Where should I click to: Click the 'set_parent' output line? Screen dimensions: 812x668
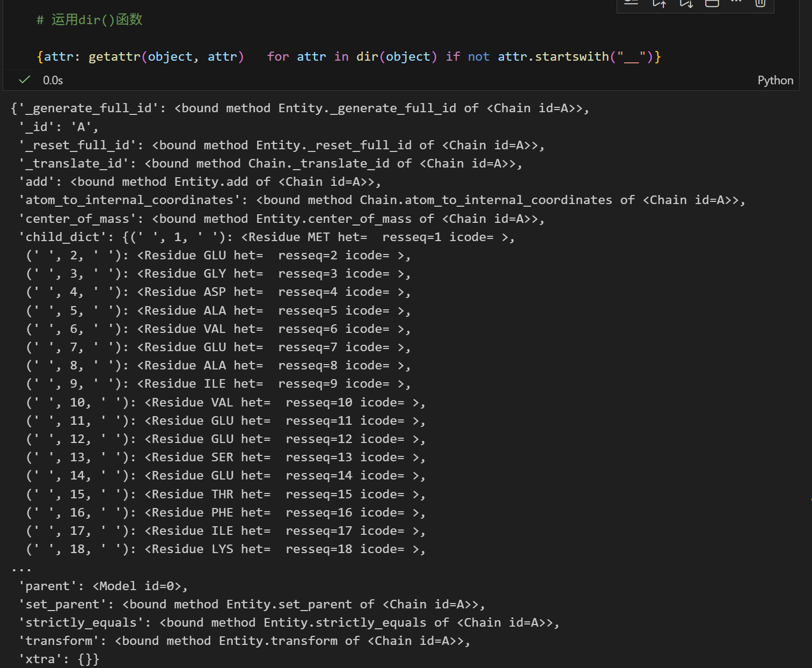tap(252, 605)
